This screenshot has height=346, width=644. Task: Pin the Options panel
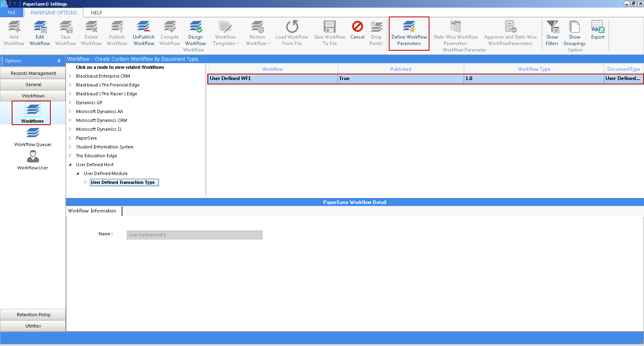tap(59, 61)
